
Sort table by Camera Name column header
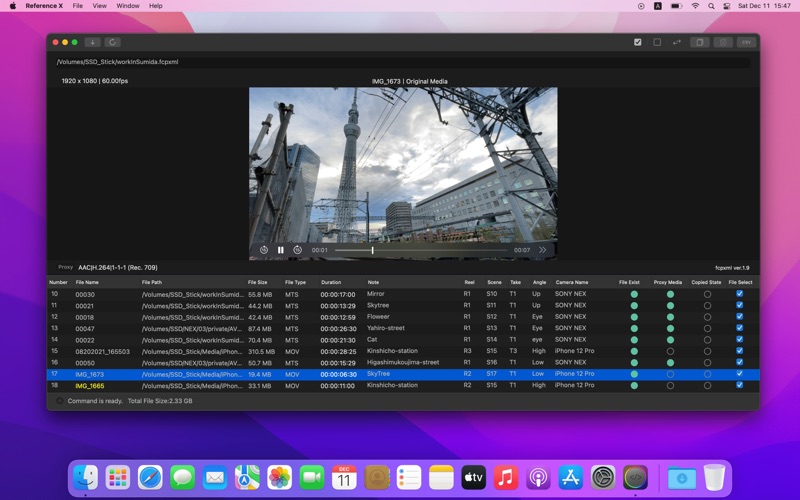(x=572, y=282)
